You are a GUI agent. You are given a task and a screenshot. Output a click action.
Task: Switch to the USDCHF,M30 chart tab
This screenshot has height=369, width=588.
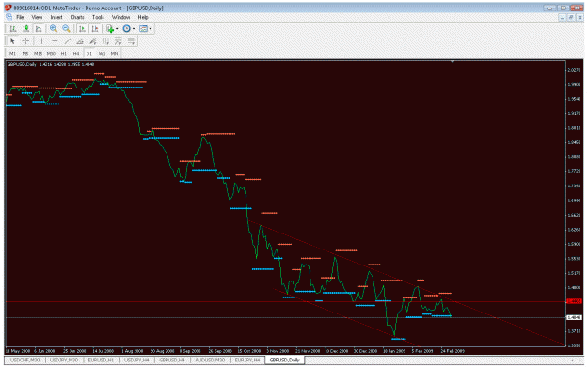point(25,360)
